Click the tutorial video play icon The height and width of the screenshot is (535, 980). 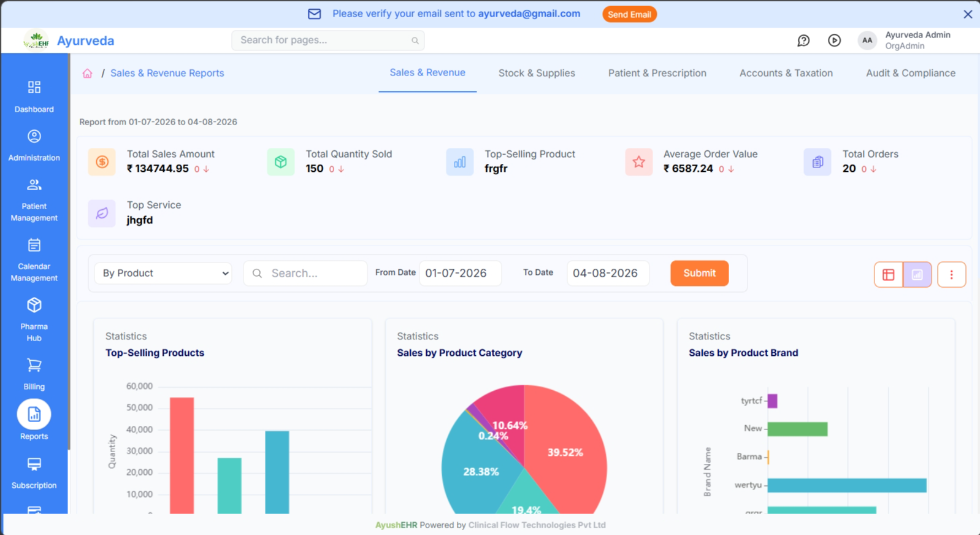[834, 40]
